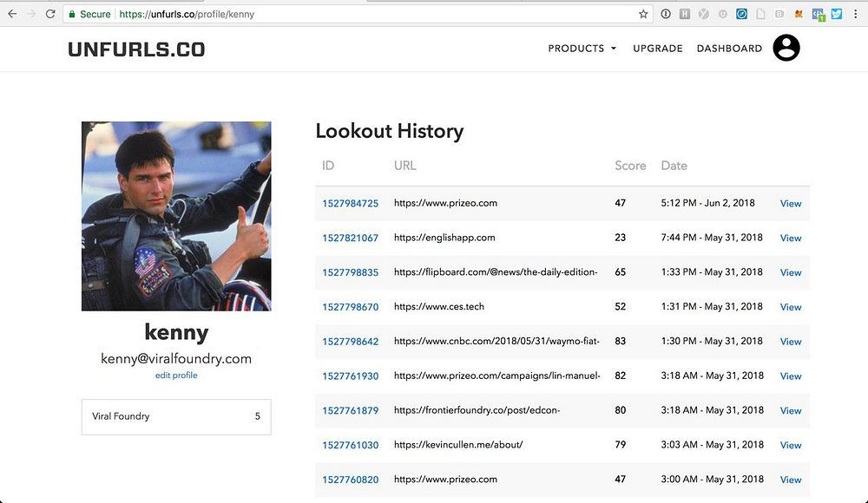Click the Twitter bird extension icon
The width and height of the screenshot is (868, 503).
[837, 14]
